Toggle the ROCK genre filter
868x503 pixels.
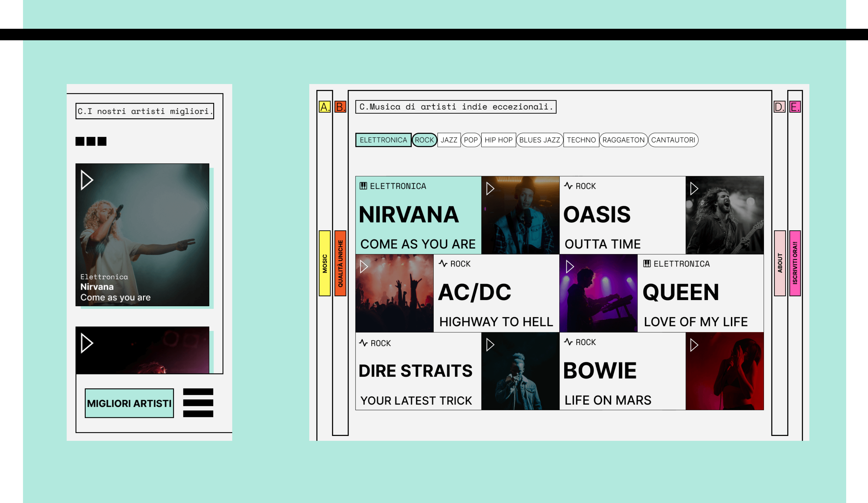coord(424,140)
